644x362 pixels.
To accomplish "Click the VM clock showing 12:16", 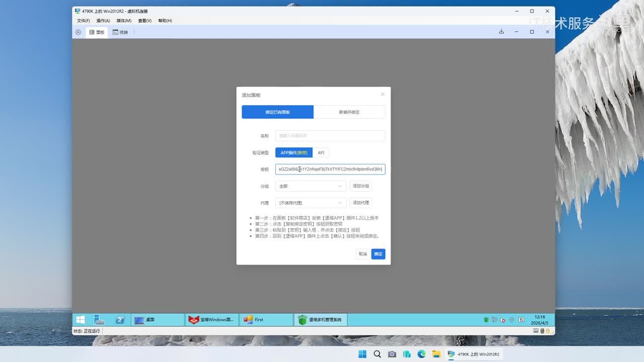I will coord(540,320).
